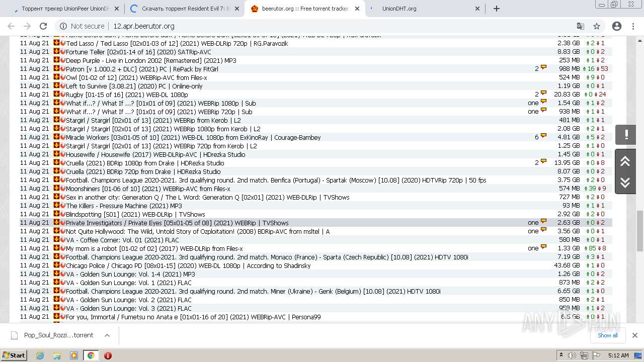Download icon beside Ted Lasso row
Viewport: 644px width, 362px height.
56,43
